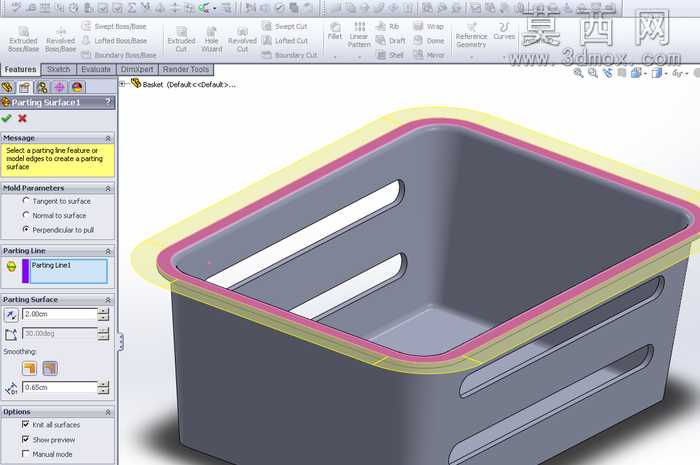Select the purple Parting Line color swatch
Viewport: 700px width, 465px height.
pyautogui.click(x=25, y=271)
